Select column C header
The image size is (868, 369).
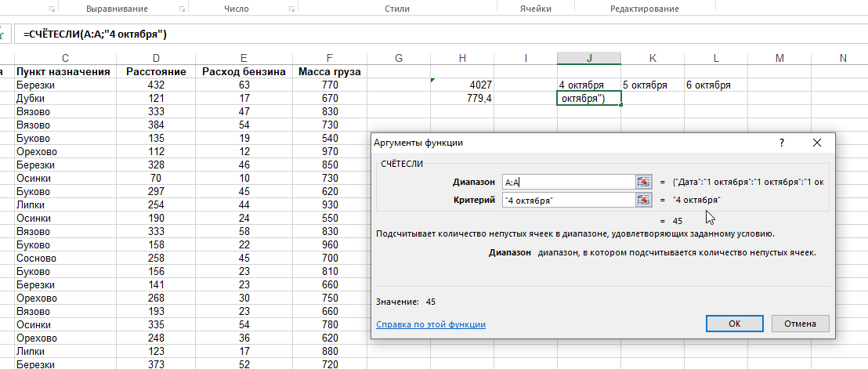[65, 58]
